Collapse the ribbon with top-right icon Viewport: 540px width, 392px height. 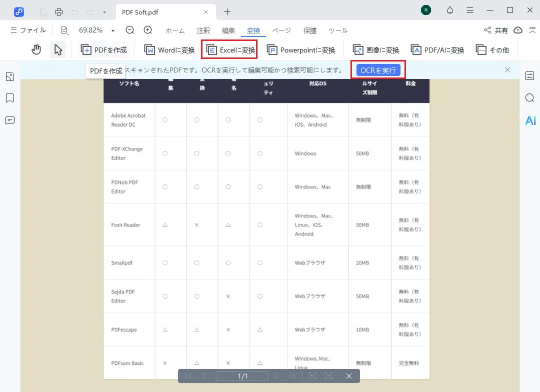point(532,30)
